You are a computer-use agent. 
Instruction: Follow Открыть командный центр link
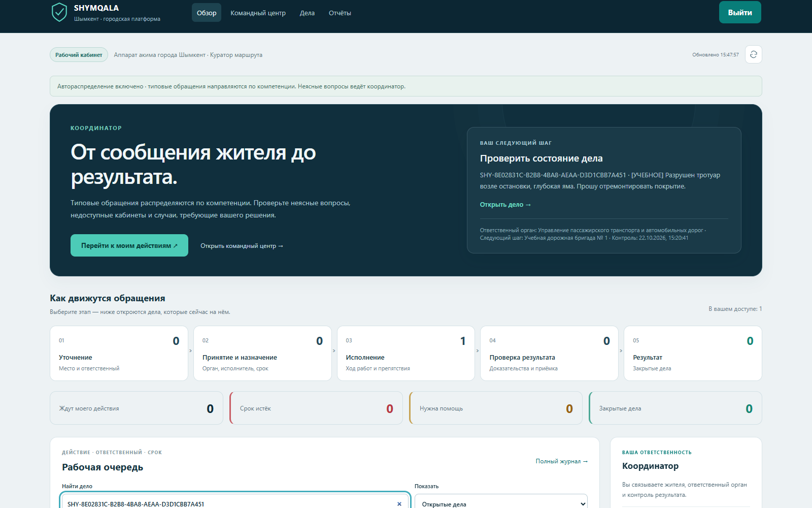242,246
